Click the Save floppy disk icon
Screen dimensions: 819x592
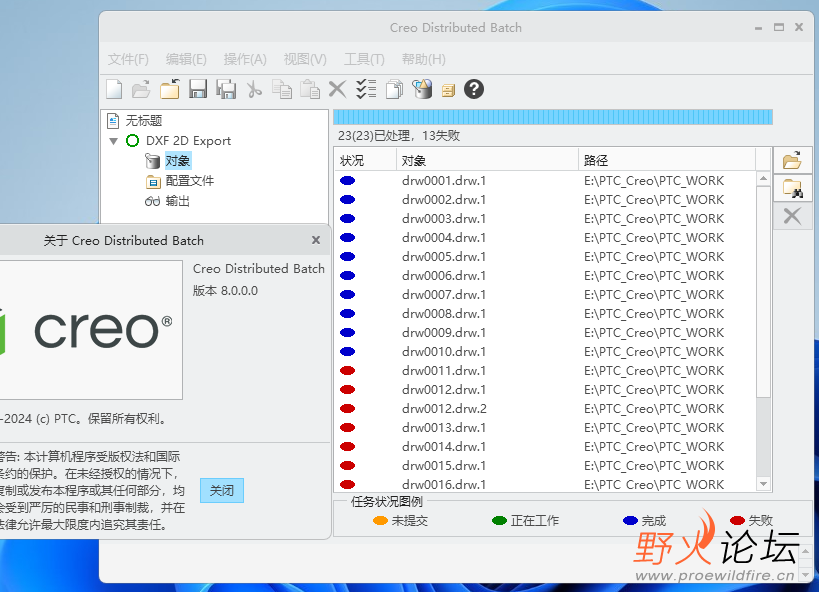(x=198, y=89)
